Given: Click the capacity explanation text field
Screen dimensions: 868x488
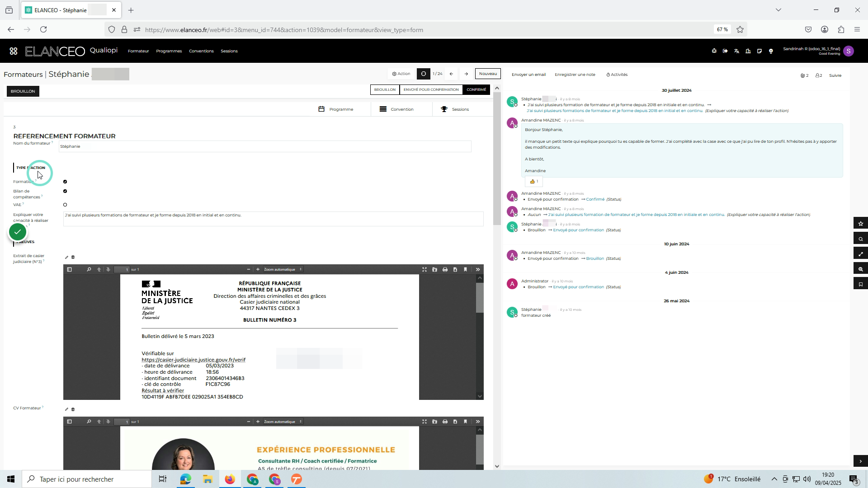Looking at the screenshot, I should click(x=273, y=219).
